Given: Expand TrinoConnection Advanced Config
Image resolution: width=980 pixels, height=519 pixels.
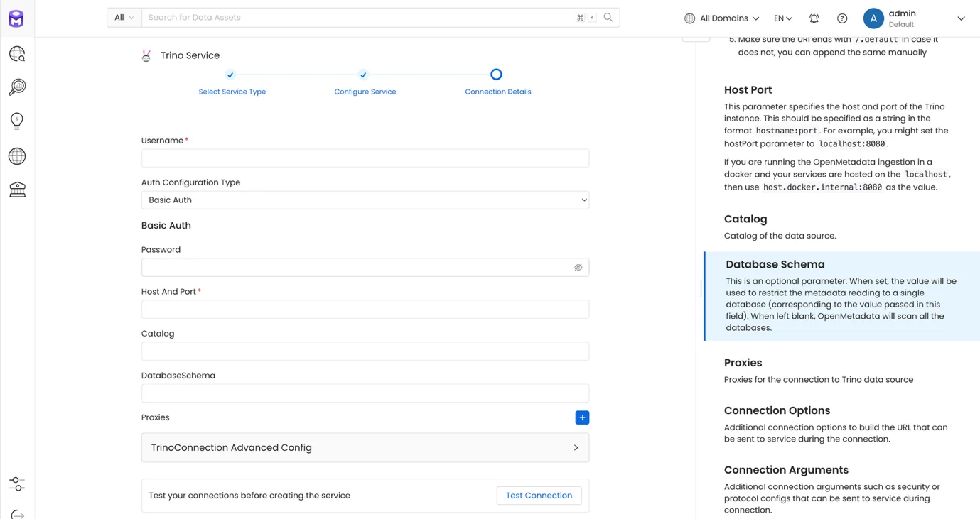Looking at the screenshot, I should [365, 448].
